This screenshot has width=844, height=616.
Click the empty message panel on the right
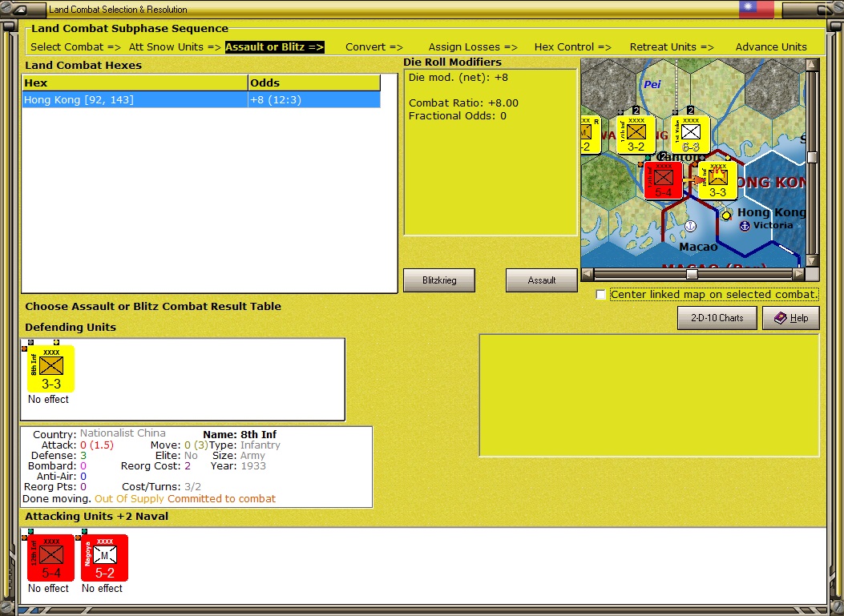[649, 396]
